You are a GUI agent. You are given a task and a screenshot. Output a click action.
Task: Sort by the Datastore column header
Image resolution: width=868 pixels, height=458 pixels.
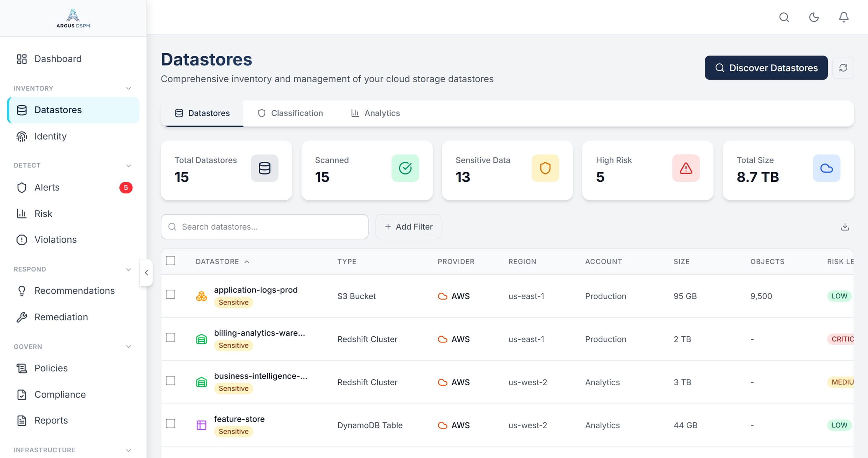[223, 262]
